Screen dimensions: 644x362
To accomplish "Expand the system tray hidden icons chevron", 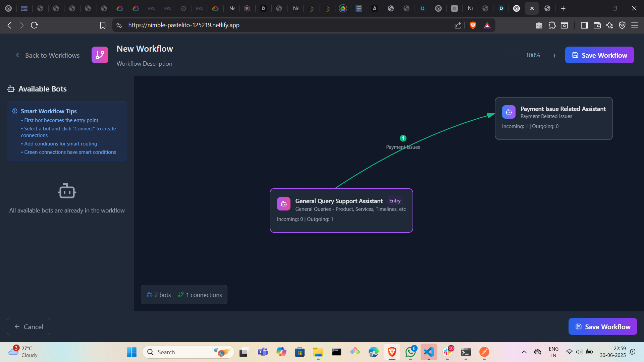I will [x=524, y=352].
